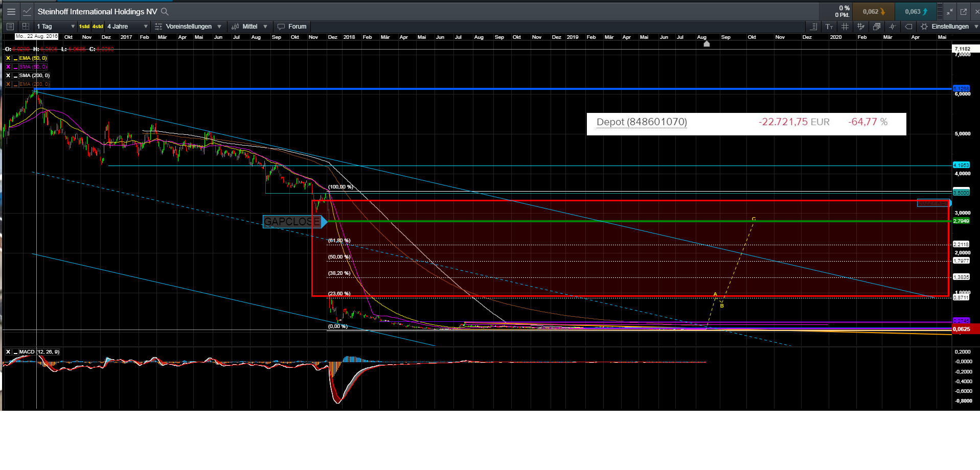Click the candlestick icon beside Mittel
Viewport: 980px width, 470px height.
(235, 27)
